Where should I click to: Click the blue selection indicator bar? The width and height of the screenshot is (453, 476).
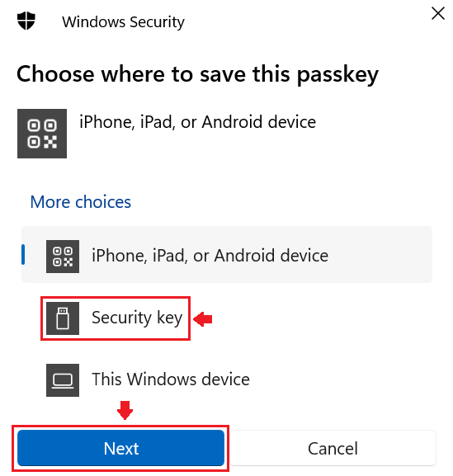click(23, 255)
